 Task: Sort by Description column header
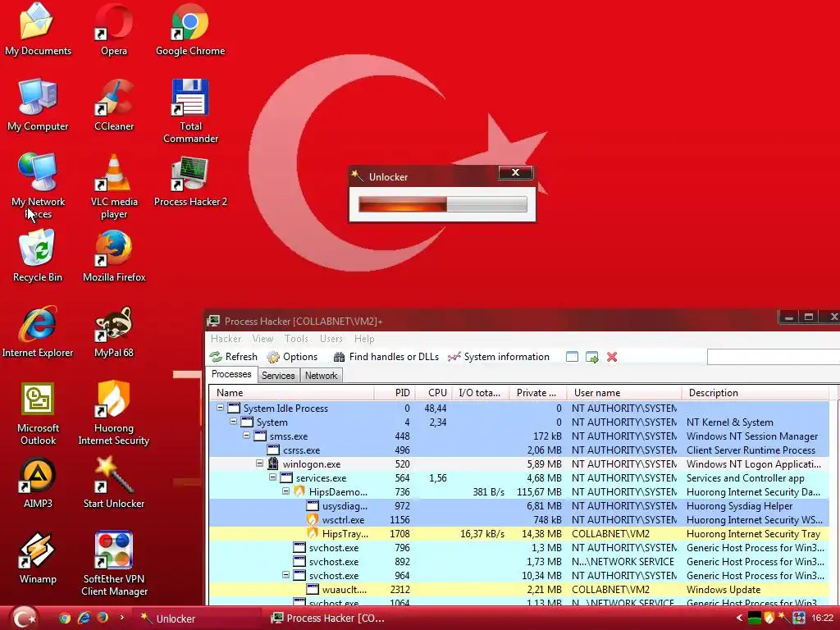(x=755, y=393)
